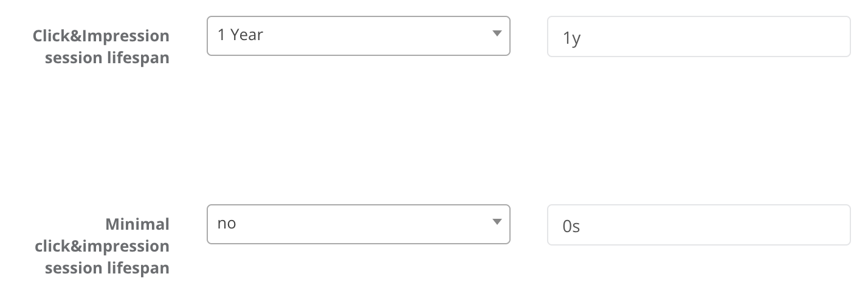Click the "1 Year" text in the dropdown
Screen dimensions: 868x299
coord(240,35)
